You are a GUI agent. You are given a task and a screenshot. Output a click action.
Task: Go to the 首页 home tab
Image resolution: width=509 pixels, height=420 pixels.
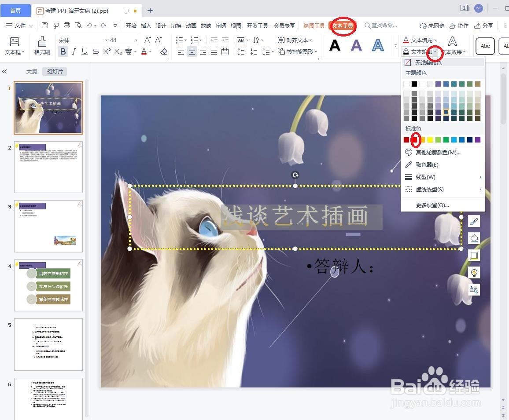tap(15, 11)
